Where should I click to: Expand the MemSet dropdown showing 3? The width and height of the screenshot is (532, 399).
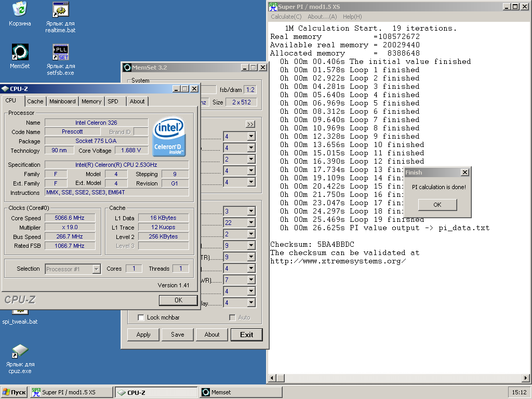pyautogui.click(x=251, y=211)
